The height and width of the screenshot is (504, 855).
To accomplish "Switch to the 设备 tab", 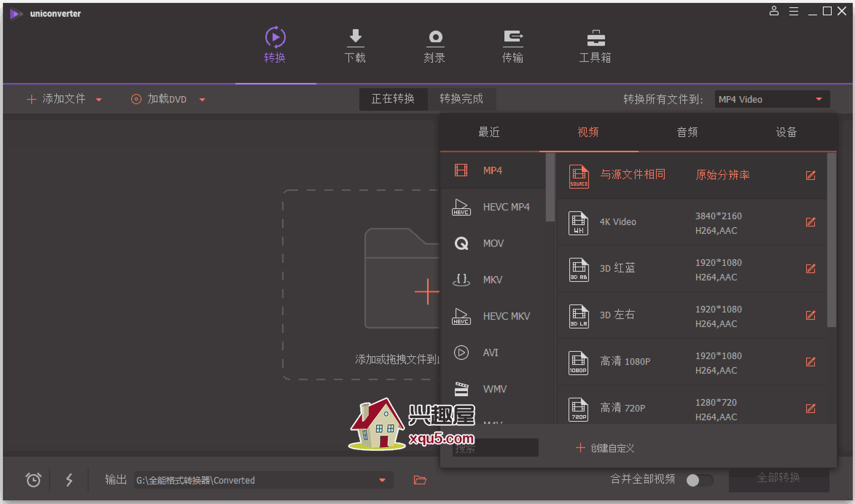I will [x=786, y=132].
